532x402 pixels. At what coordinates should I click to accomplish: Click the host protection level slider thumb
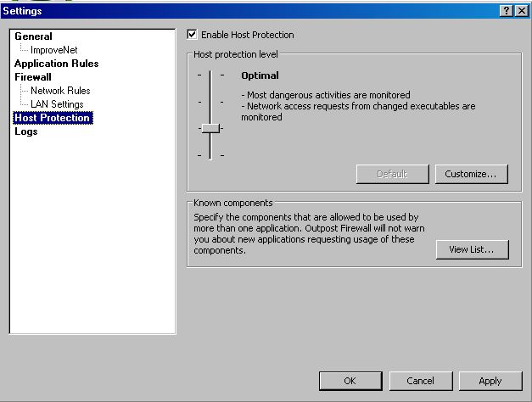(x=210, y=128)
